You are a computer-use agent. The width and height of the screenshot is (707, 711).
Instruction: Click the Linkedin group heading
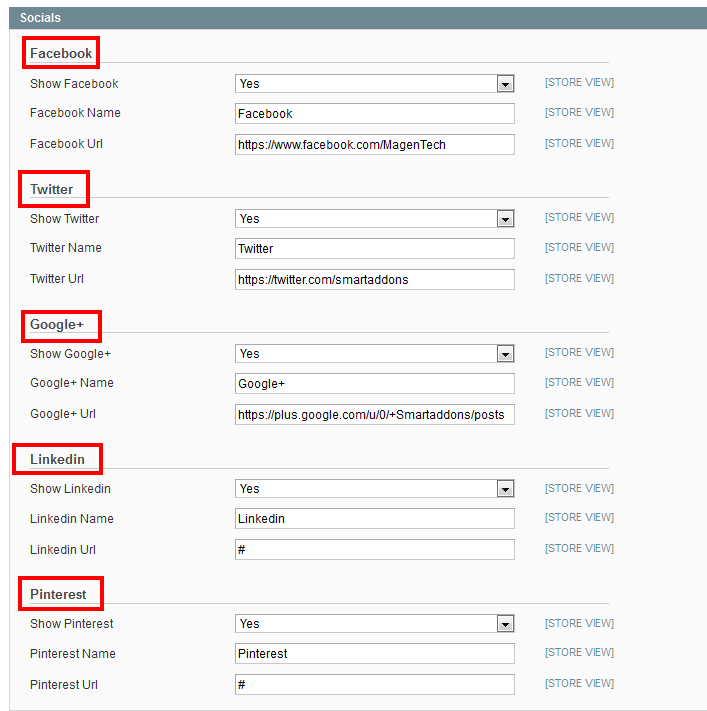[x=57, y=459]
